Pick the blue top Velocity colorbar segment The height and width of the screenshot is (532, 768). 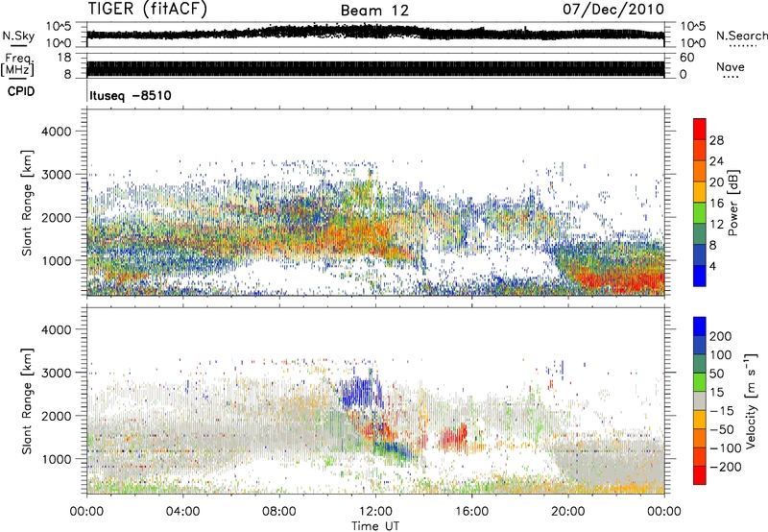(x=700, y=326)
